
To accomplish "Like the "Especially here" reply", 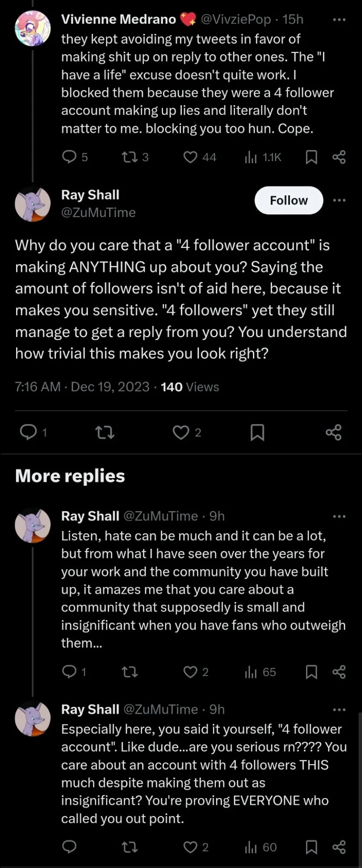I will pos(190,847).
